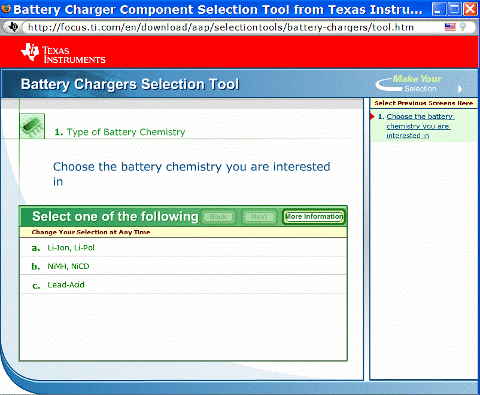Select option a. Li-Ion, Li-Pol
Image resolution: width=480 pixels, height=395 pixels.
(x=183, y=248)
